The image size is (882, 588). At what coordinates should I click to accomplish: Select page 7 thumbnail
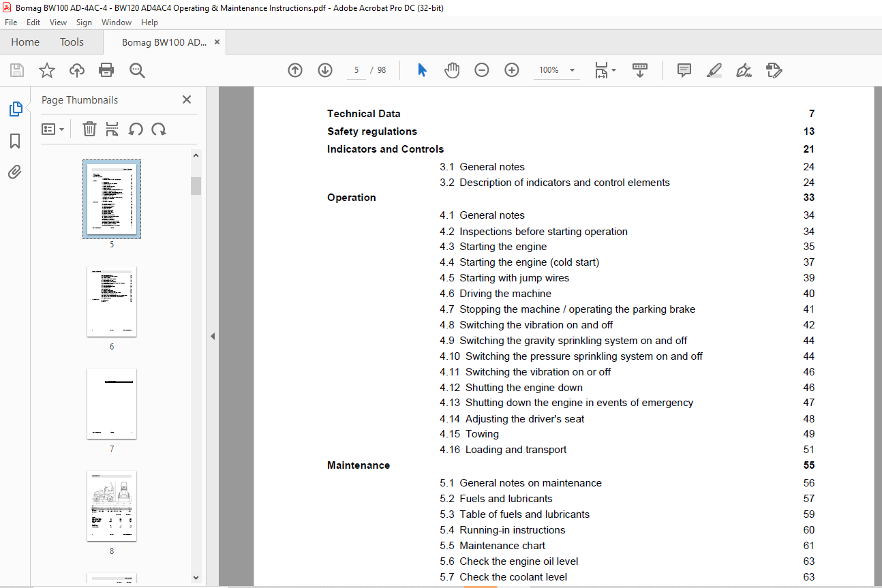tap(112, 404)
